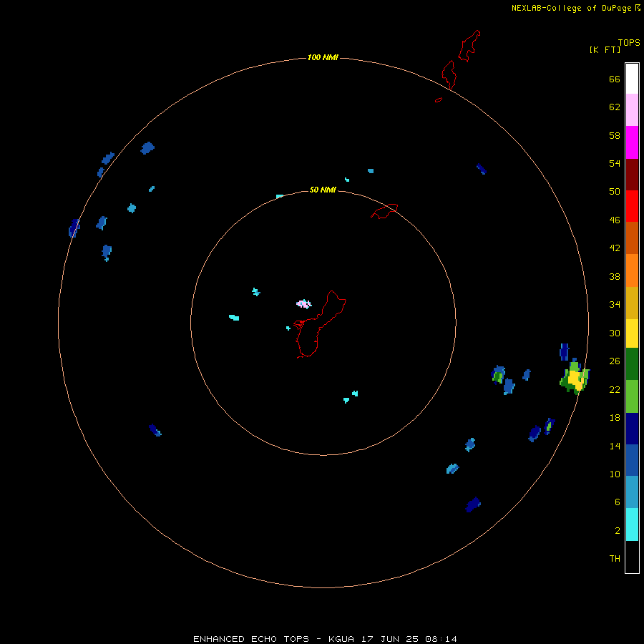
Task: Click the yellow-green echo cluster on eastern ring
Action: tap(575, 377)
